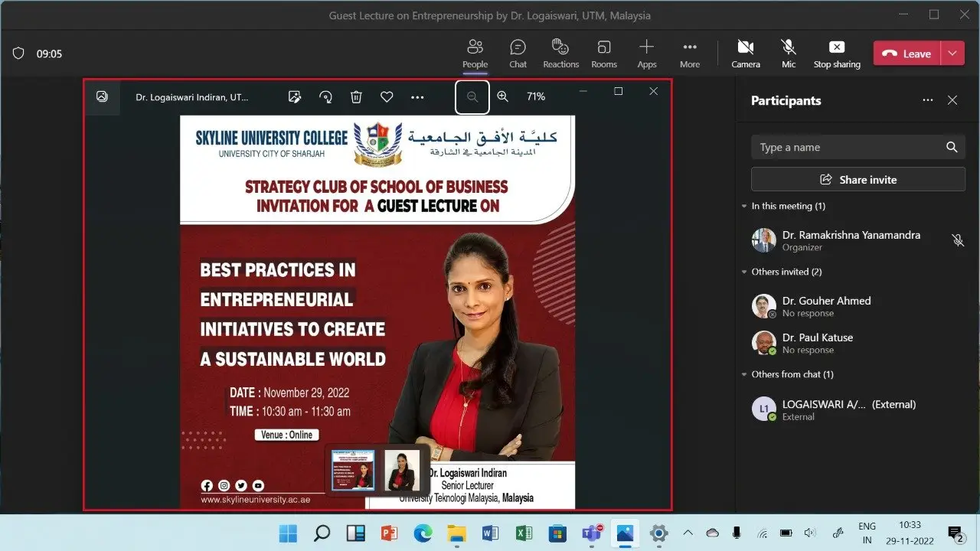
Task: Open Excel from the taskbar
Action: click(524, 533)
